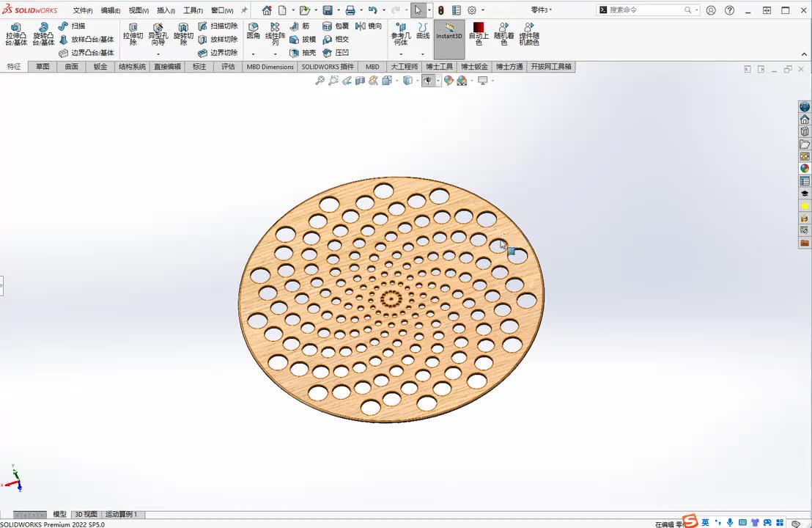Open the select tool dropdown arrow
Screen dimensions: 812x528
tap(429, 10)
